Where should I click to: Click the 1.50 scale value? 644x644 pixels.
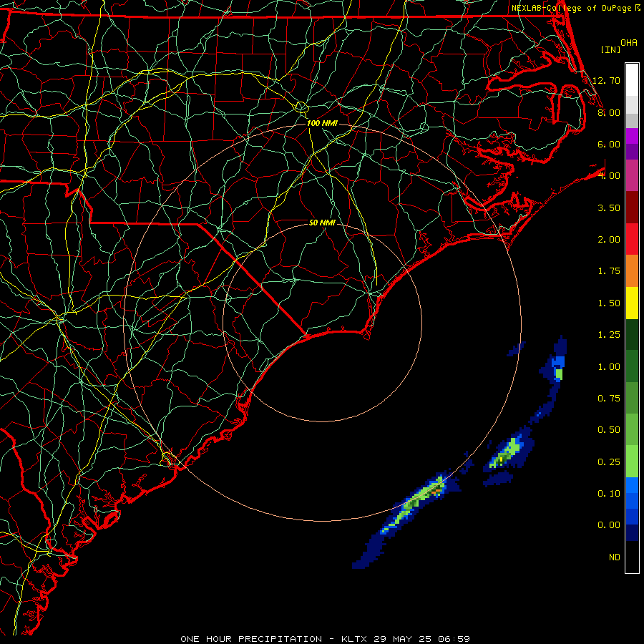tap(609, 303)
